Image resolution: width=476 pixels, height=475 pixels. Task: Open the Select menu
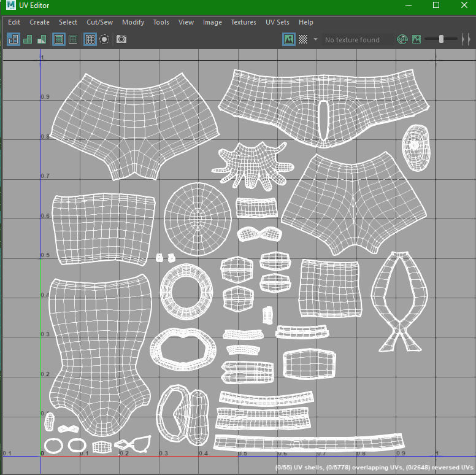(x=68, y=22)
